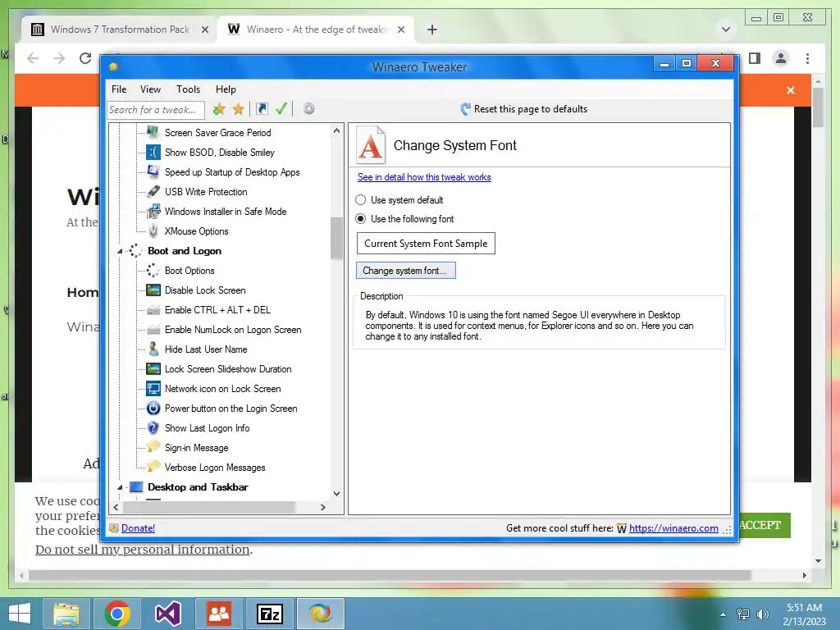Open the View menu
The image size is (840, 630).
point(151,89)
